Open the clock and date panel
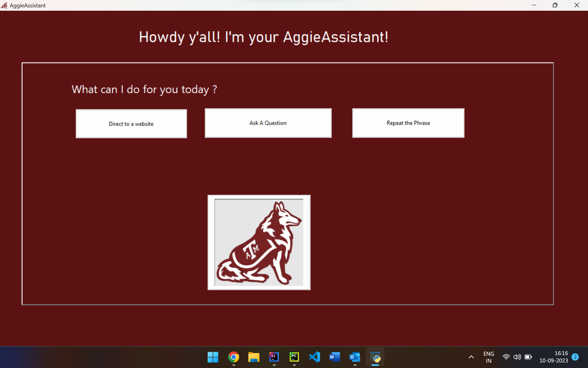The height and width of the screenshot is (368, 588). pos(553,357)
